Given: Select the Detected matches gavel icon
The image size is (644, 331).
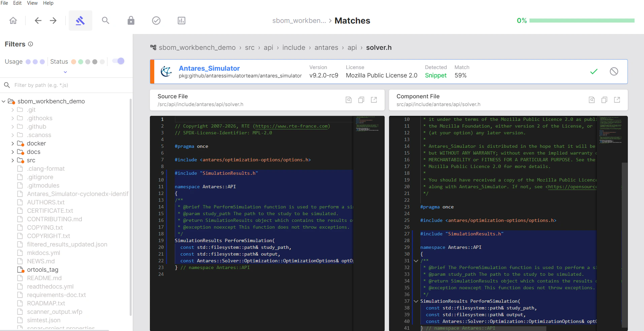Looking at the screenshot, I should click(80, 20).
